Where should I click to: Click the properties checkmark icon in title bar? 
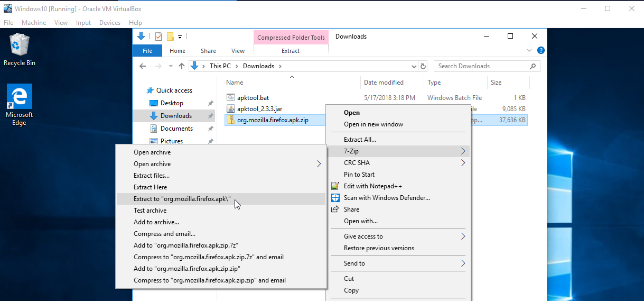158,37
